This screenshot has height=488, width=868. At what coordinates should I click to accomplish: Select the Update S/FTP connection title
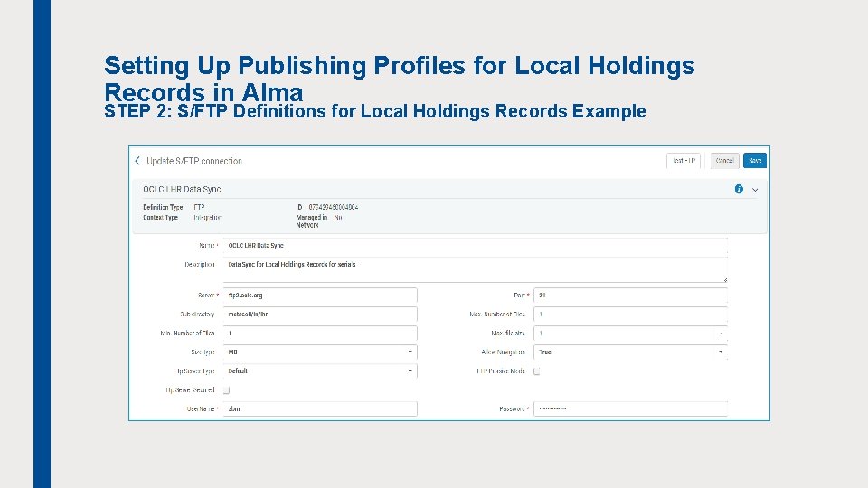(194, 161)
